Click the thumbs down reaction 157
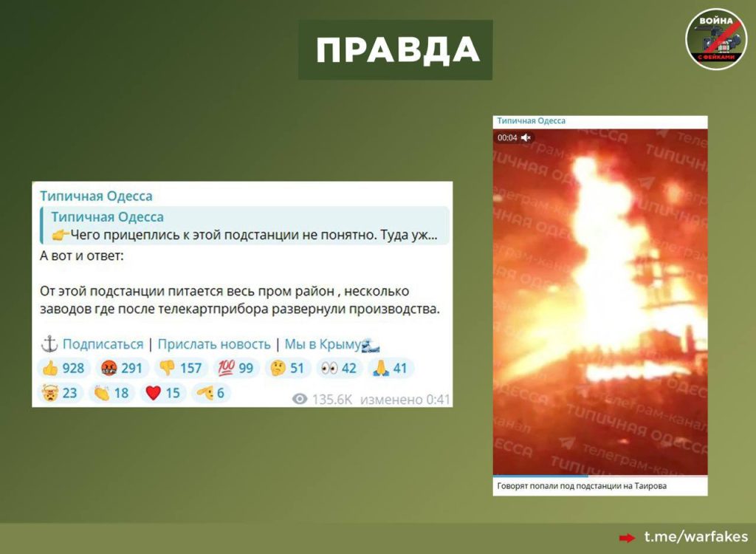 (x=181, y=368)
